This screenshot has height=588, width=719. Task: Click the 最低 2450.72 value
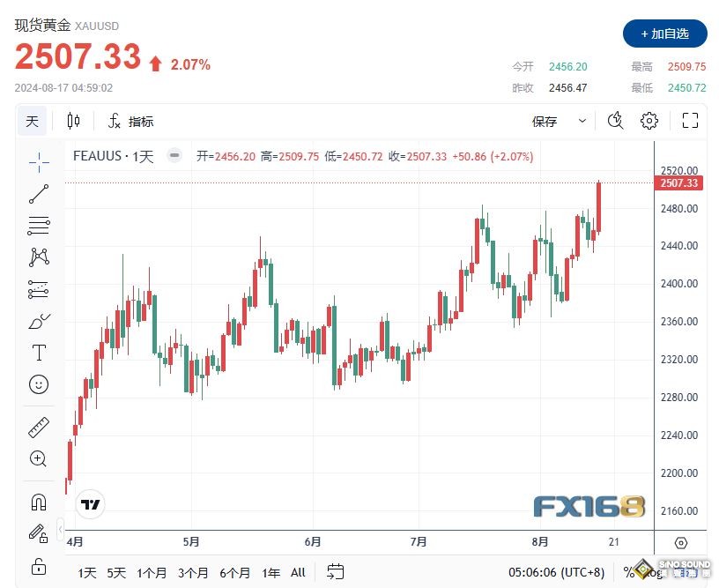[686, 87]
